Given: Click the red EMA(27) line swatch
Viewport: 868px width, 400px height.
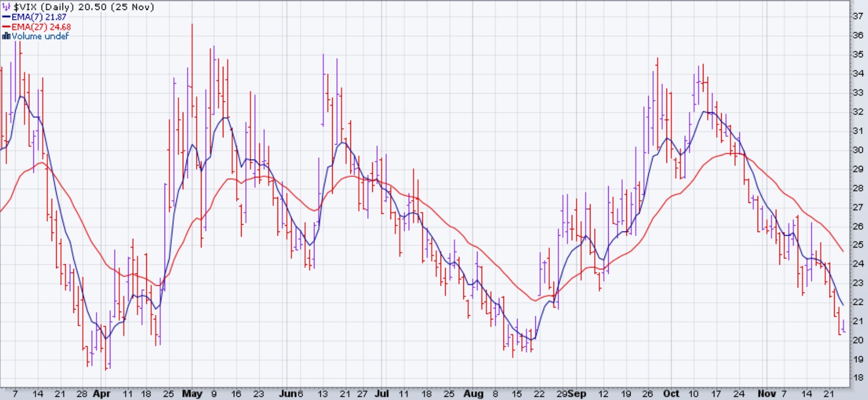Looking at the screenshot, I should (6, 27).
